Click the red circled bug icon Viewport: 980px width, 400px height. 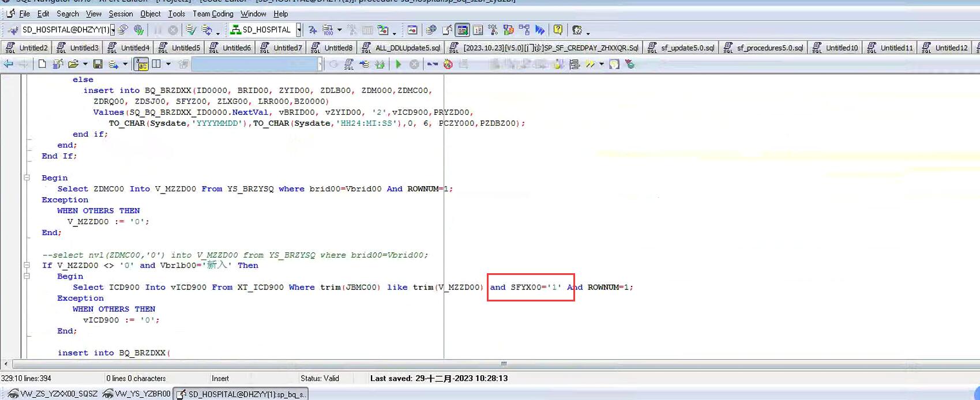point(448,64)
